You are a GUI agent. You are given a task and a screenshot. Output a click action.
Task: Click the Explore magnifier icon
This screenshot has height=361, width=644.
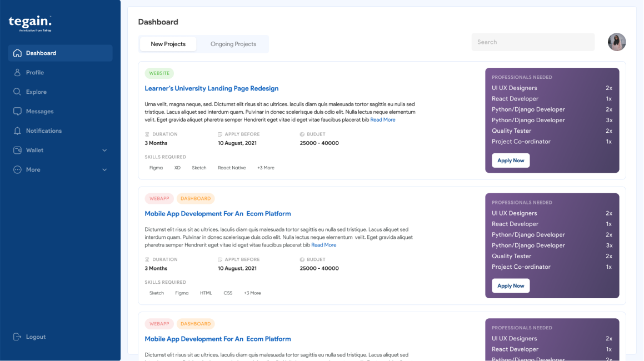click(x=17, y=92)
